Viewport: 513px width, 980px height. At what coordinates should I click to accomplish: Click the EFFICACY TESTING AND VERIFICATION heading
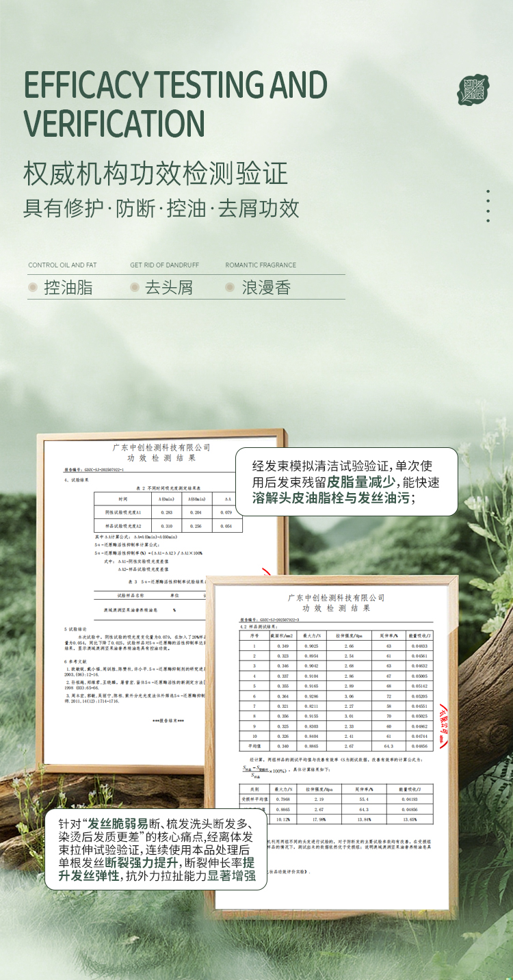pos(176,104)
